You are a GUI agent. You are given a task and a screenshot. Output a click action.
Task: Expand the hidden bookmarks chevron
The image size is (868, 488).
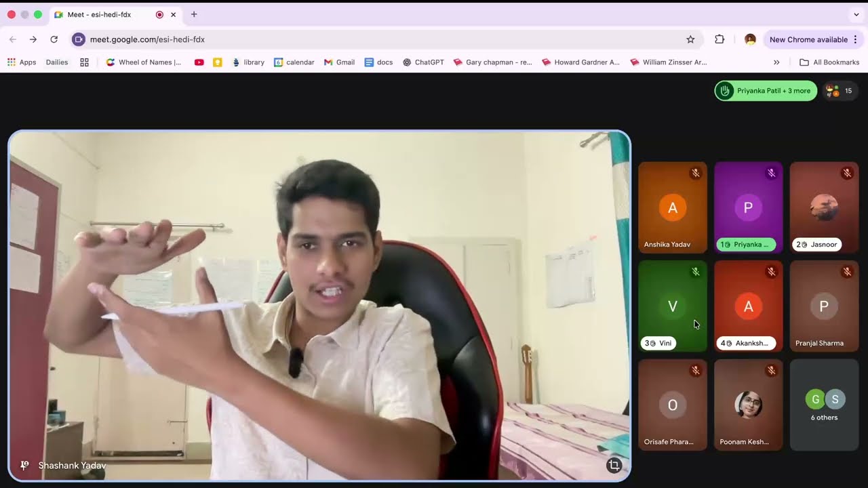(776, 62)
